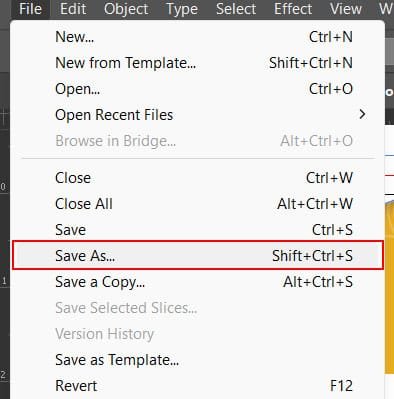Select Close in the File menu
Image resolution: width=394 pixels, height=399 pixels.
coord(198,178)
